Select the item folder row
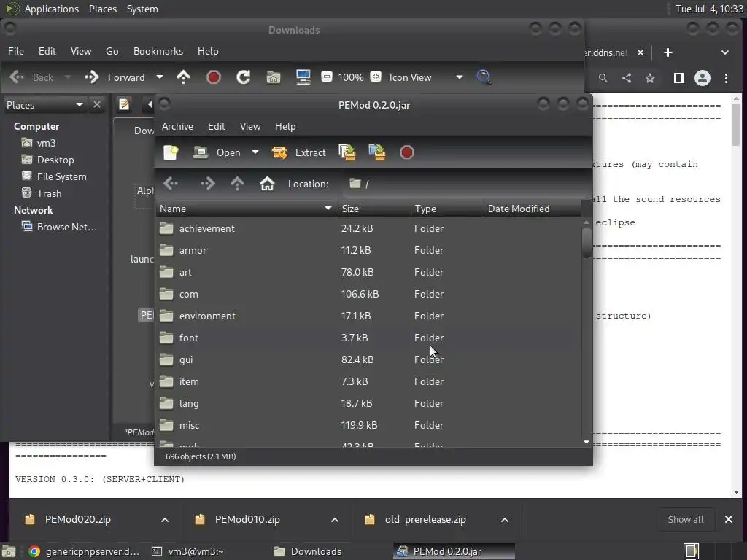The image size is (747, 560). 368,382
